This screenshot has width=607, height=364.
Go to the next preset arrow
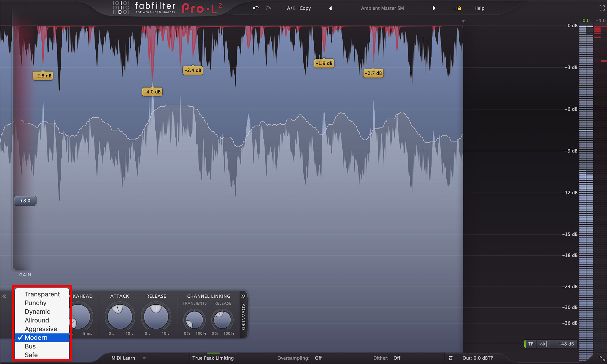434,8
